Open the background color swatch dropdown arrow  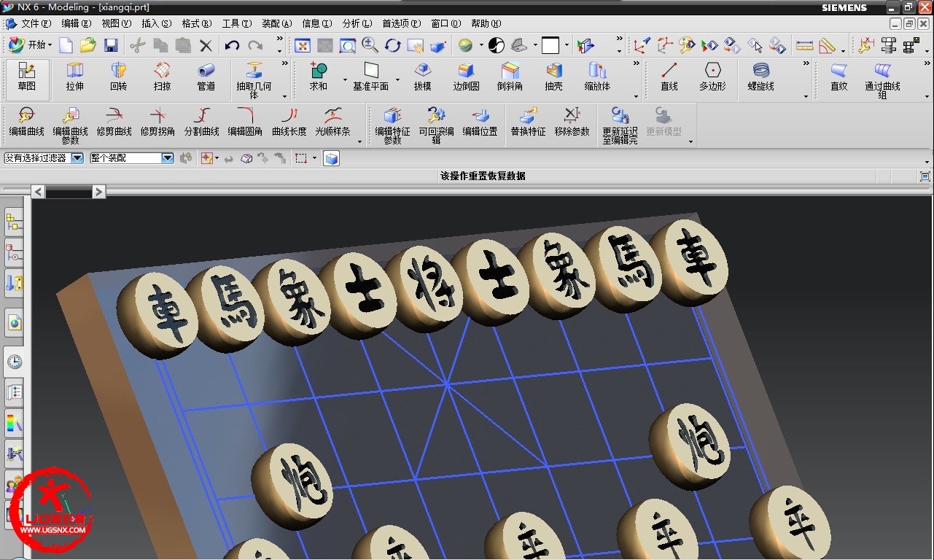click(x=567, y=45)
